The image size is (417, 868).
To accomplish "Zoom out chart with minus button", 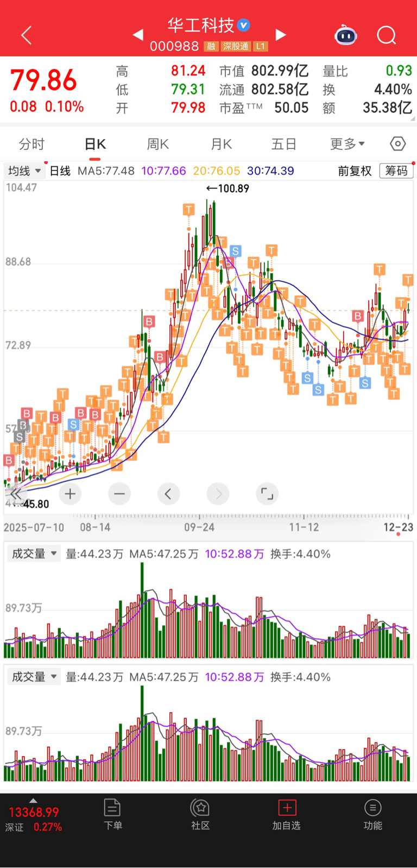I will click(x=119, y=494).
